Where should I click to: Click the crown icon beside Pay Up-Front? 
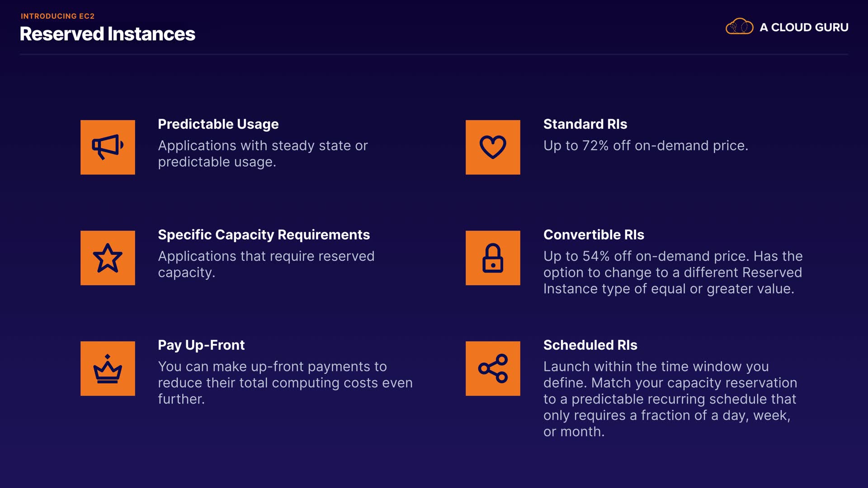[x=108, y=368]
